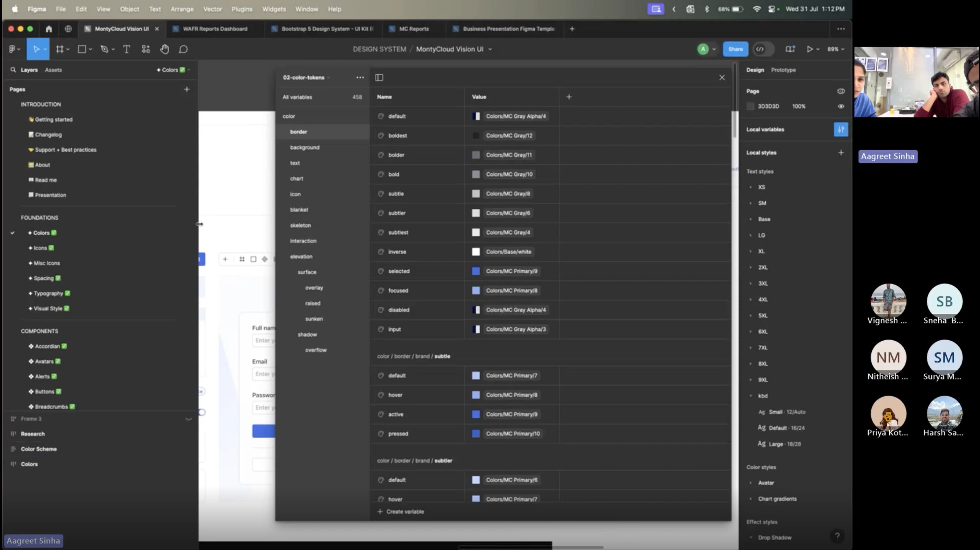The width and height of the screenshot is (980, 550).
Task: Switch to the Prototype tab
Action: (783, 70)
